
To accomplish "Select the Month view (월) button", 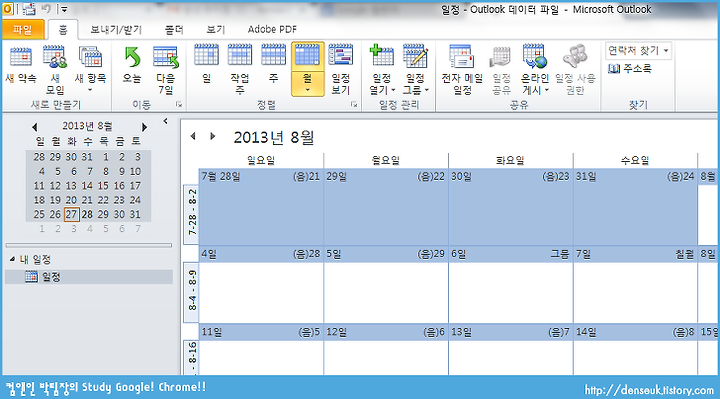I will (x=307, y=69).
